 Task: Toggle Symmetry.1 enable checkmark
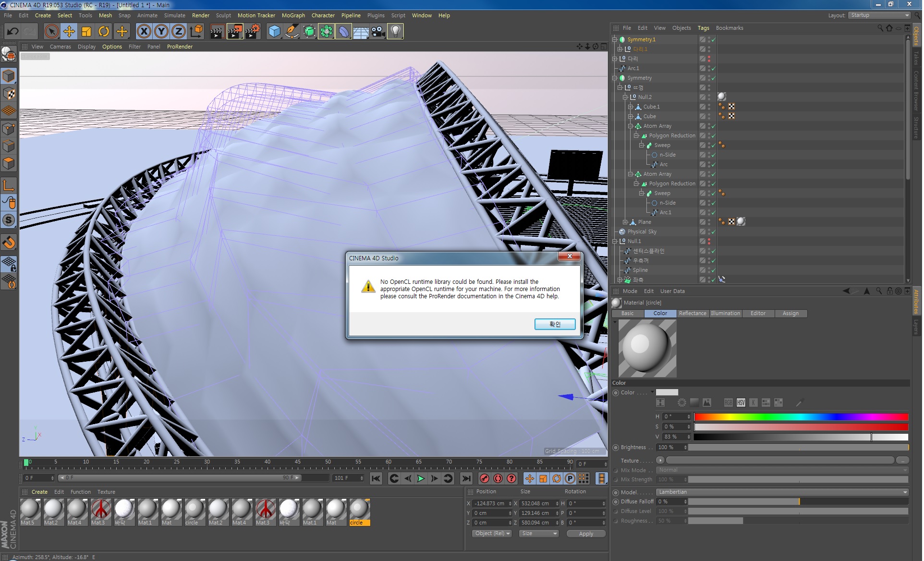click(714, 40)
